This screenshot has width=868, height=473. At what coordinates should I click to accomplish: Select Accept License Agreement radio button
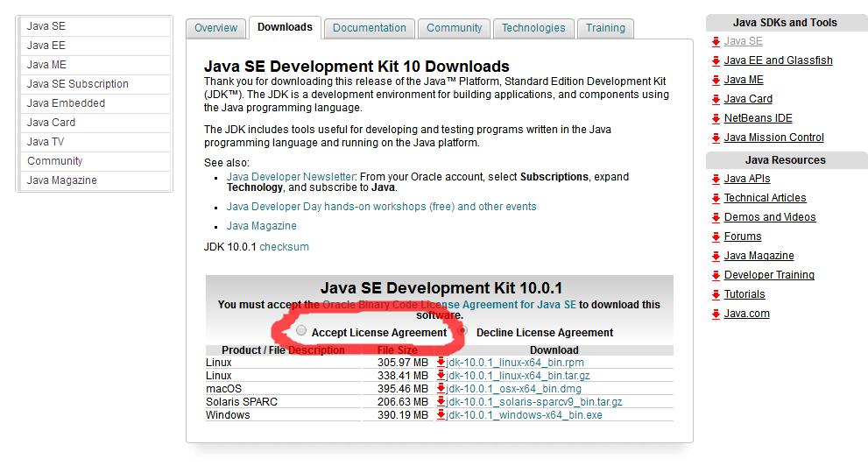(x=300, y=330)
